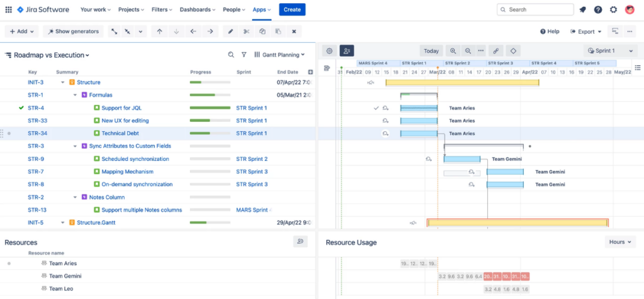Screen dimensions: 644x299
Task: Zoom out on the Gantt chart
Action: point(468,51)
